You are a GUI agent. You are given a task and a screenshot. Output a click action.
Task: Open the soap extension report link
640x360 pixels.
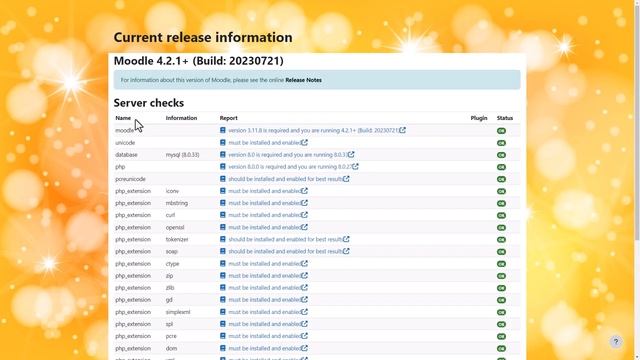pos(285,251)
